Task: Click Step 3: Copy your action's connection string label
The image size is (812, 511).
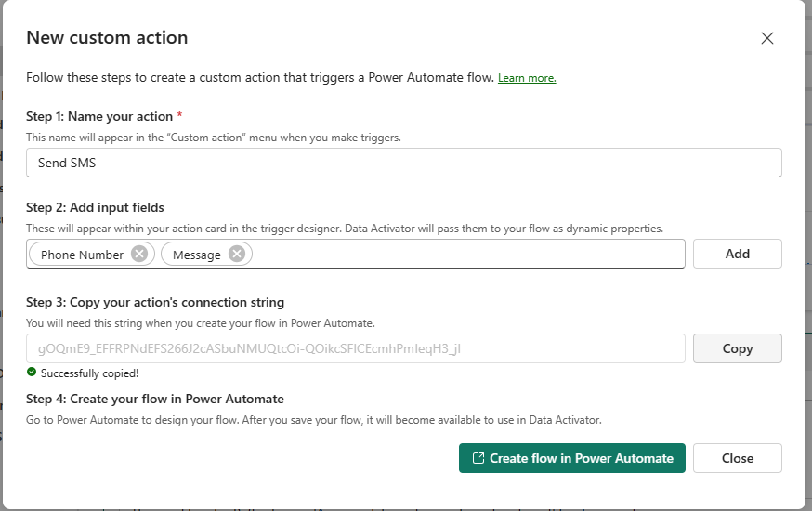Action: pyautogui.click(x=155, y=302)
